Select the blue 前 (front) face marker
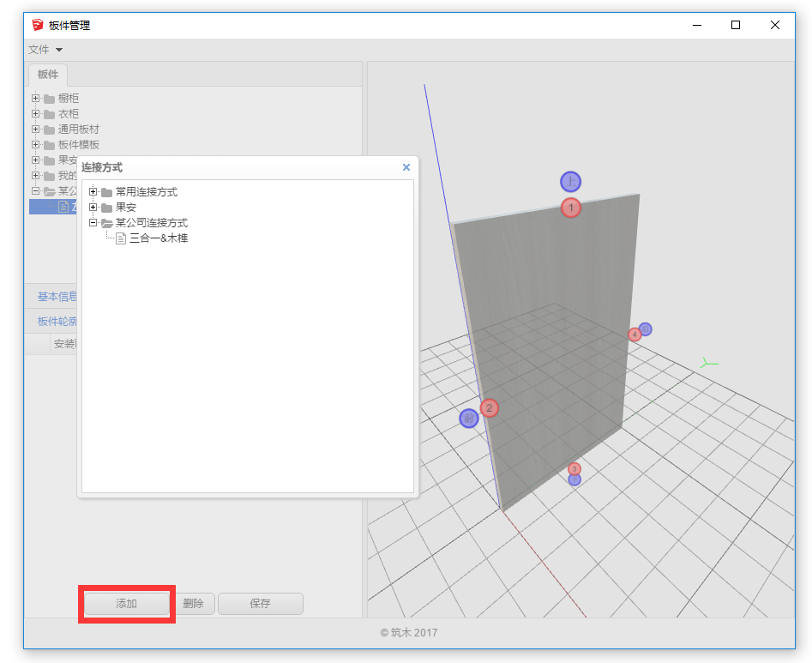 (x=468, y=419)
